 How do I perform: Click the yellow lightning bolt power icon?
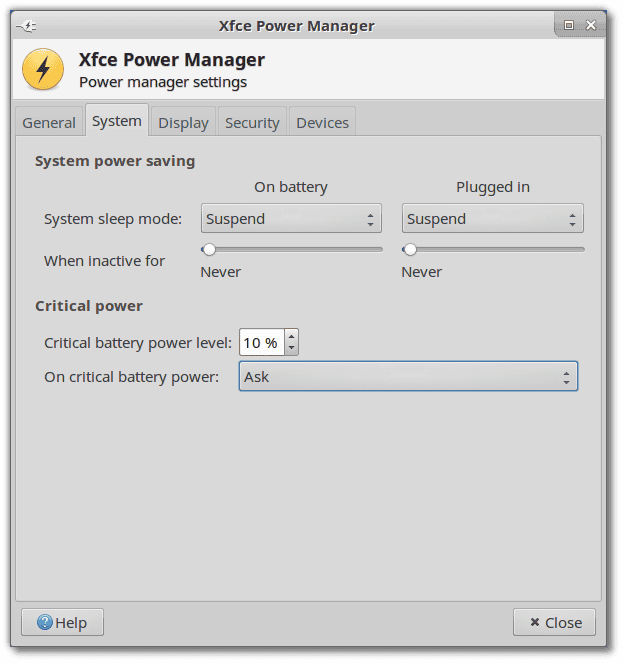pyautogui.click(x=43, y=69)
